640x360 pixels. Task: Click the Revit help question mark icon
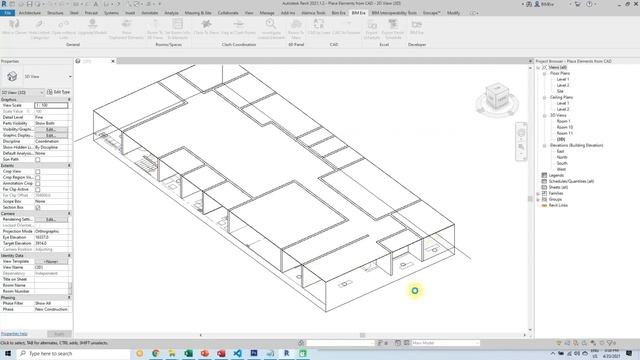coord(589,4)
